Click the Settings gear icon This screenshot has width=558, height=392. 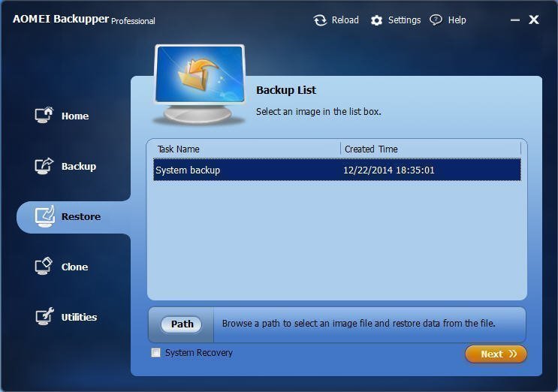pyautogui.click(x=376, y=20)
